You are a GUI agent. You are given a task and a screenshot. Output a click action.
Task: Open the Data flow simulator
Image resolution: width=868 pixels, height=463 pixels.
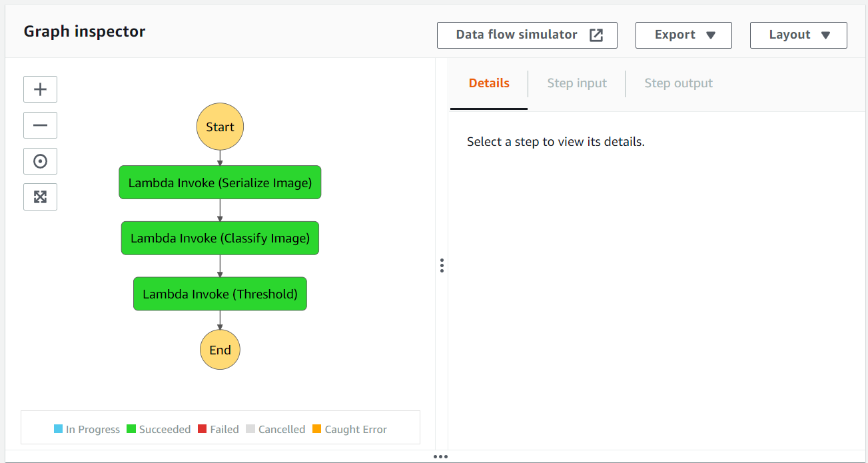[x=516, y=35]
